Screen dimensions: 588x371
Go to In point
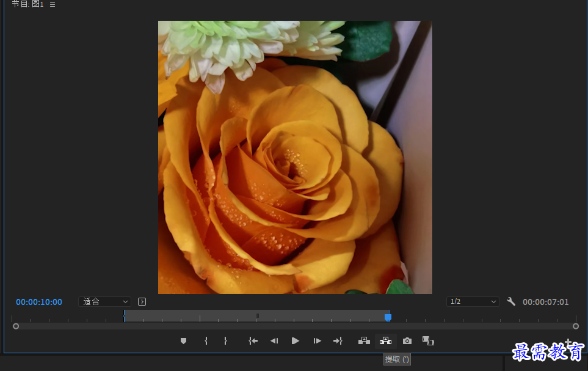[x=253, y=341]
